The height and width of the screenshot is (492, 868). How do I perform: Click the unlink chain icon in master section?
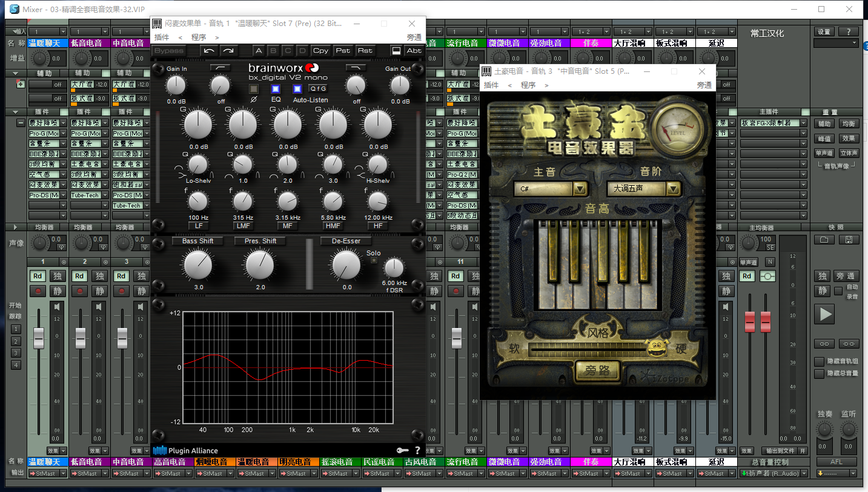coord(849,344)
